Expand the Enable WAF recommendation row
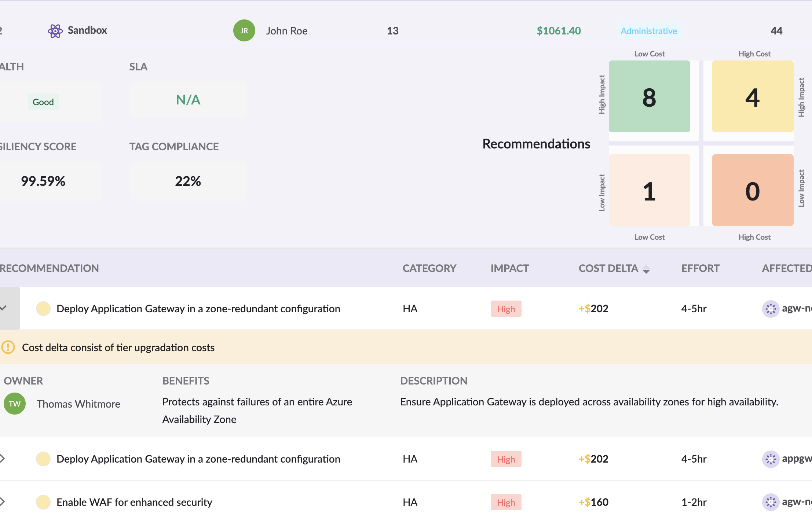The width and height of the screenshot is (812, 515). coord(3,501)
